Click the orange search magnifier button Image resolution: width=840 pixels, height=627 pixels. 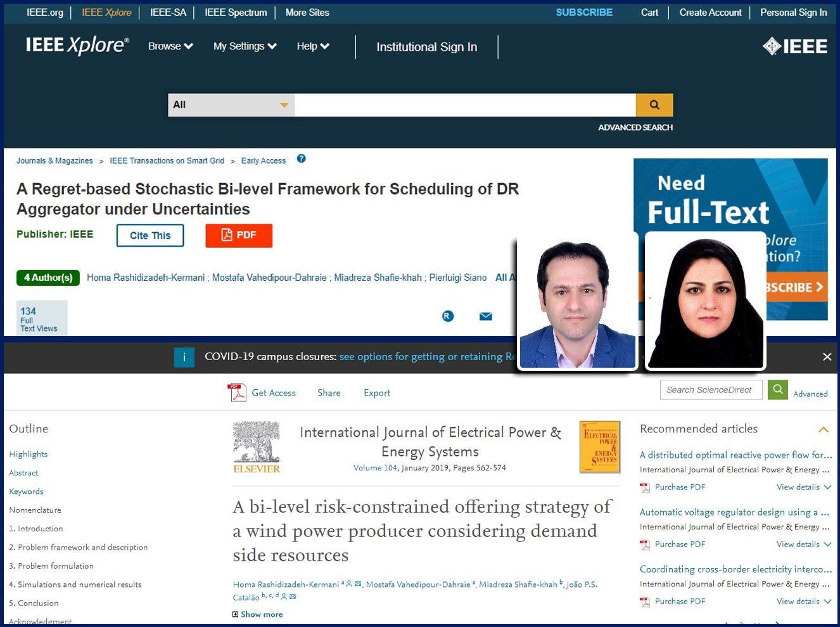(x=654, y=105)
